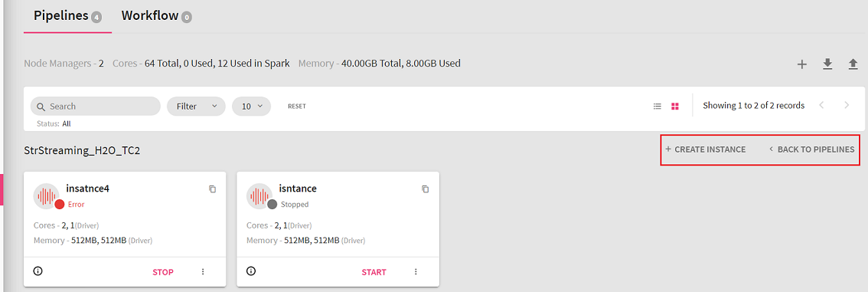Switch to the Workflow tab
The height and width of the screenshot is (292, 868).
(157, 16)
